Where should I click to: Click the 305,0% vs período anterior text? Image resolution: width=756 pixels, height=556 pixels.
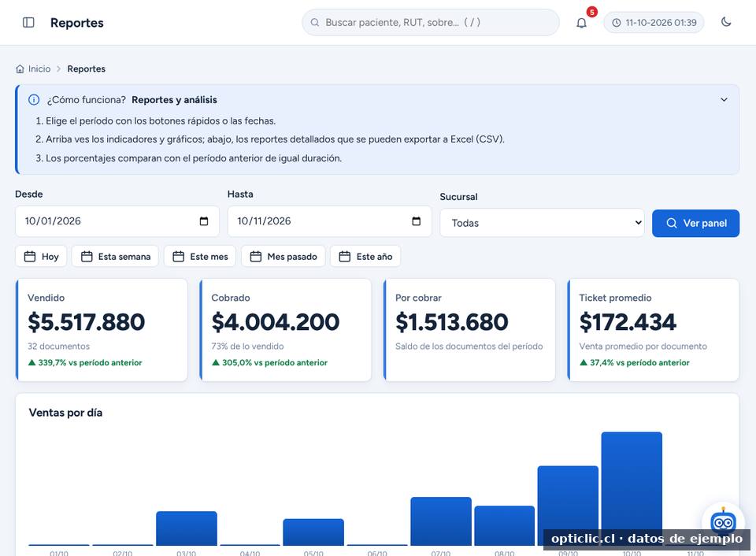270,362
